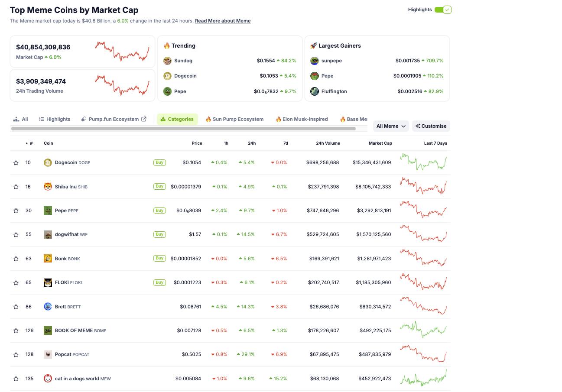This screenshot has height=392, width=562.
Task: Expand sorting on the rank column arrow
Action: click(26, 143)
